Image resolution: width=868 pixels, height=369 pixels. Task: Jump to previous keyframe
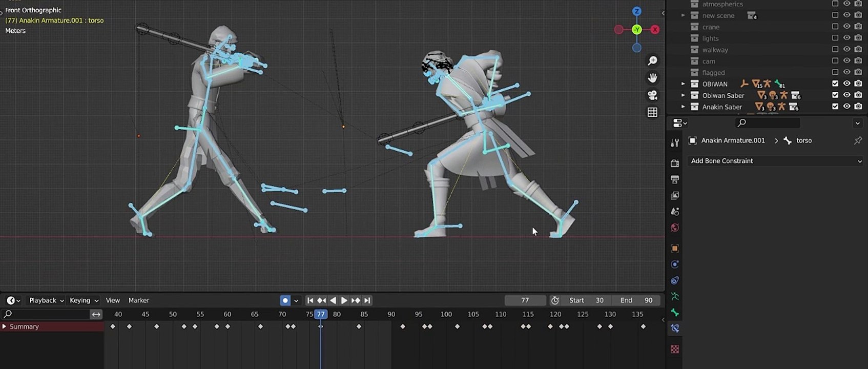pyautogui.click(x=321, y=300)
